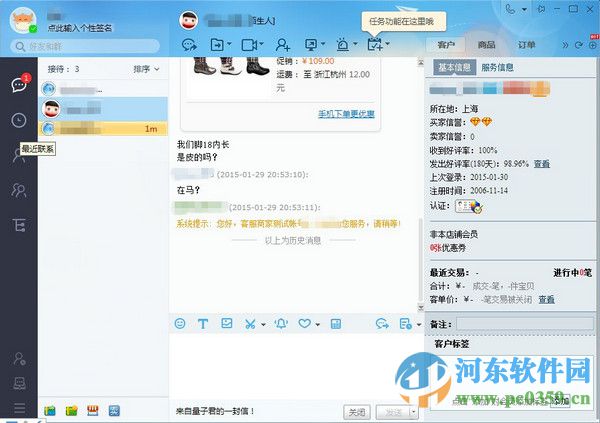Expand the alarm reminder dropdown arrow
This screenshot has width=600, height=423.
coord(355,44)
